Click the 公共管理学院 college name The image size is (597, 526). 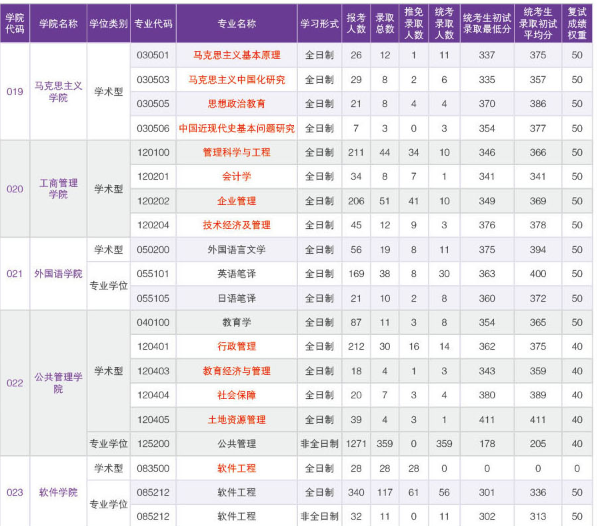point(58,383)
